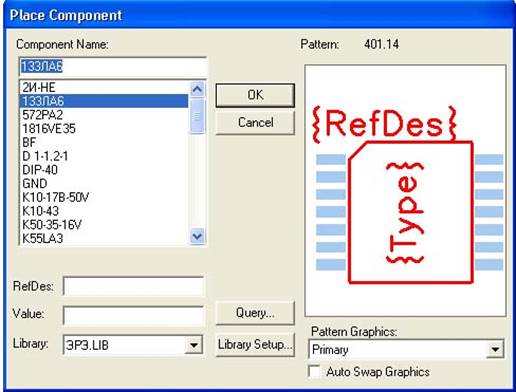Click the component list scroll-down arrow

tap(197, 236)
